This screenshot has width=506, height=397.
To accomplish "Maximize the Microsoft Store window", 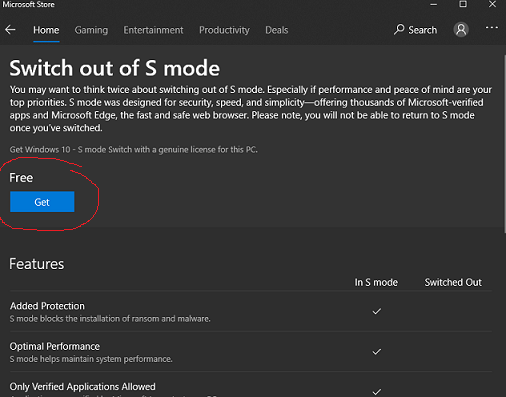I will coord(463,4).
